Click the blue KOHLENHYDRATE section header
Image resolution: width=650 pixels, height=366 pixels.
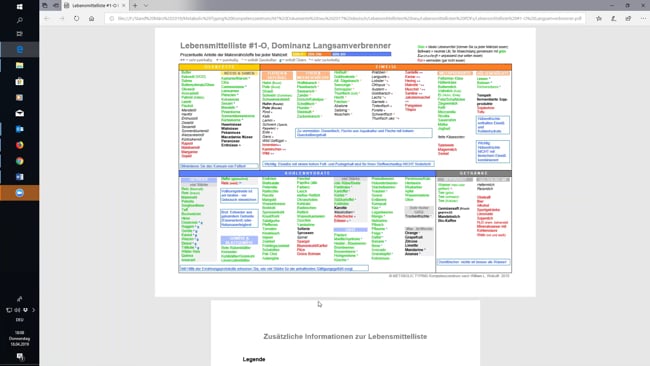pyautogui.click(x=307, y=173)
